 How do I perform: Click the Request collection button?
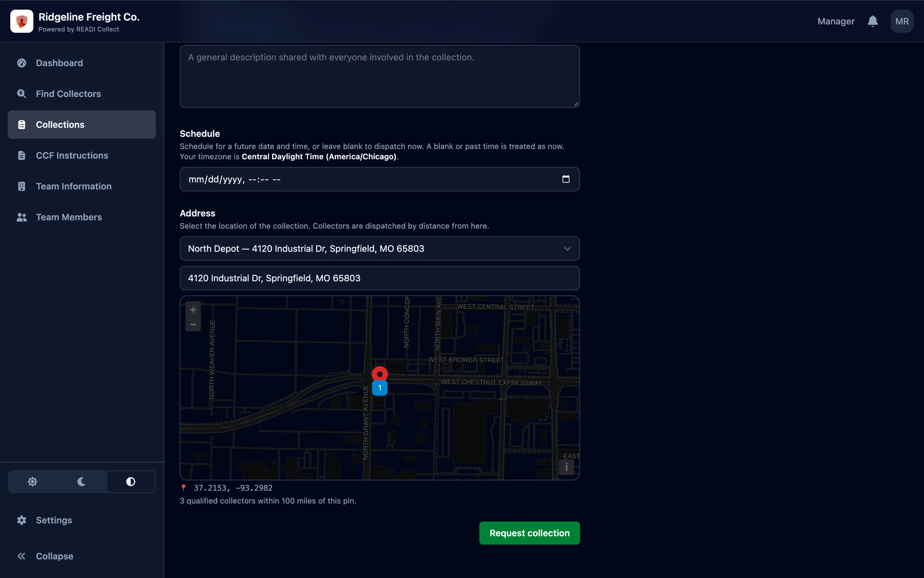(x=529, y=533)
